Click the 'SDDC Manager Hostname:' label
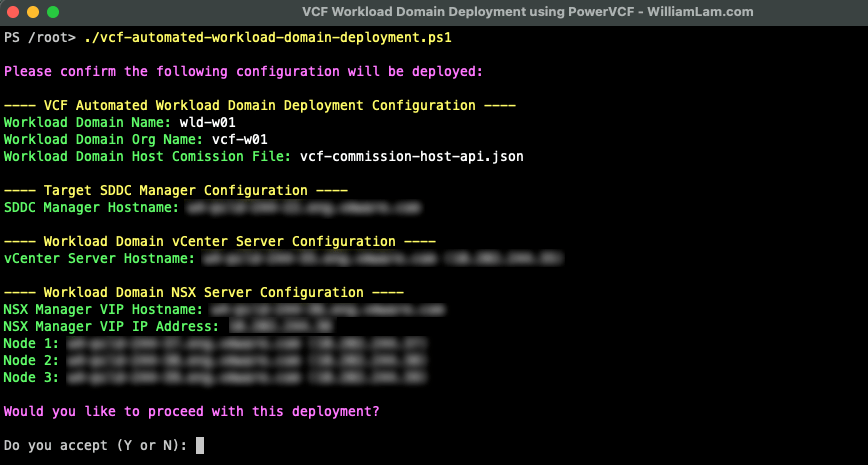 91,208
